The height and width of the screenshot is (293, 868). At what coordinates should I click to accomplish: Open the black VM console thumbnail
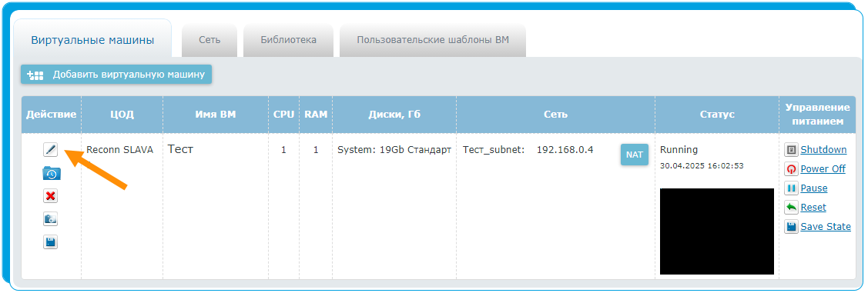(717, 231)
